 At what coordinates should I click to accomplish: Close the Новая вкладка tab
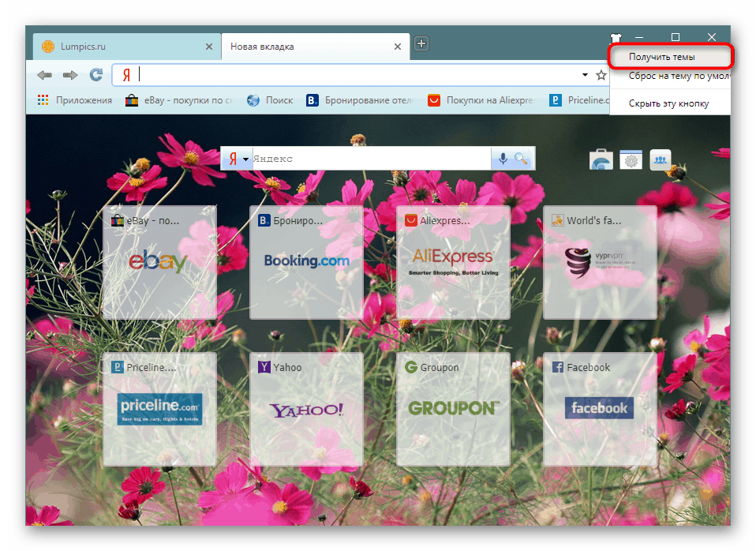pyautogui.click(x=397, y=47)
